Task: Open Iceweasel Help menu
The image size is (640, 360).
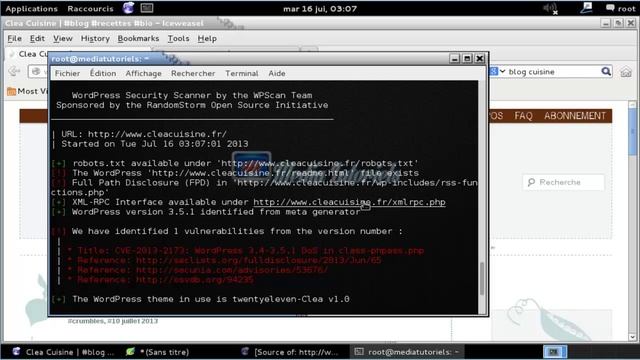Action: 207,38
